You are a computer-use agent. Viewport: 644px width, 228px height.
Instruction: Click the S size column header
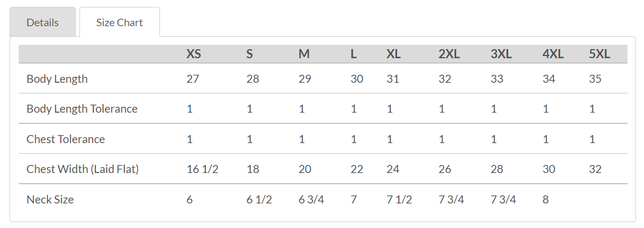click(249, 54)
